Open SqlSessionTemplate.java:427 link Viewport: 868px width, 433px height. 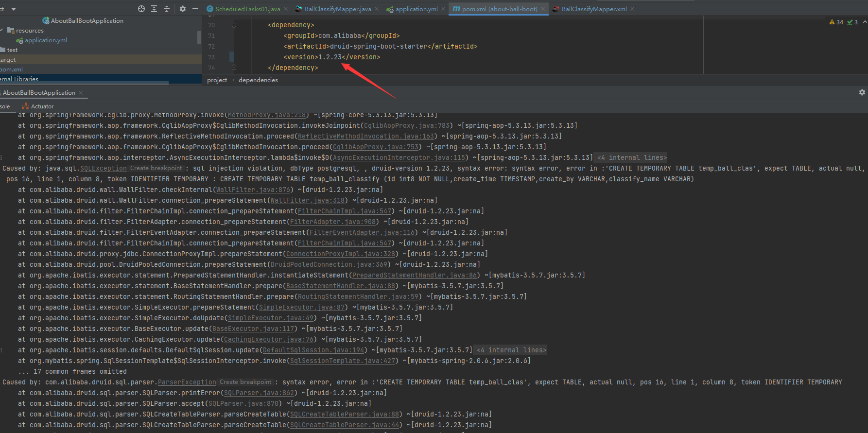pos(343,361)
